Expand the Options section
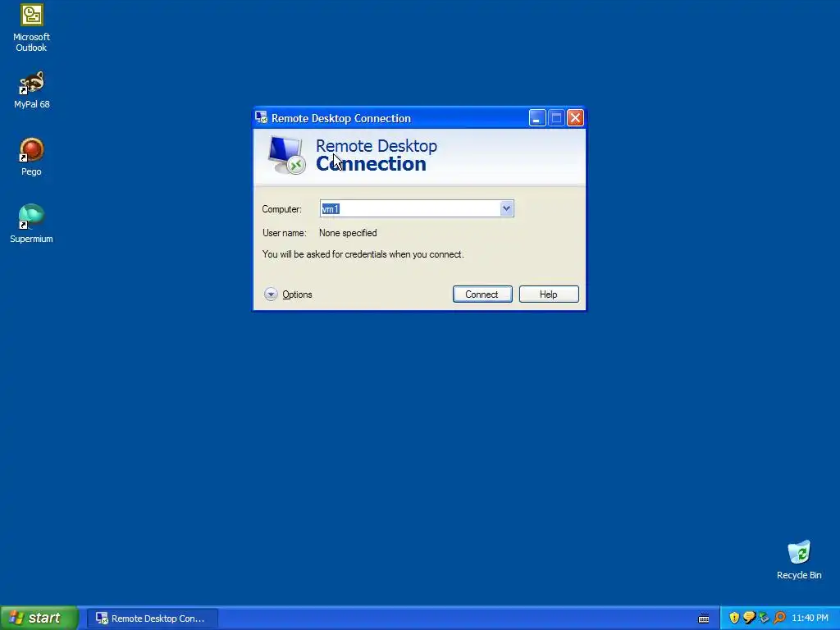 [x=288, y=294]
